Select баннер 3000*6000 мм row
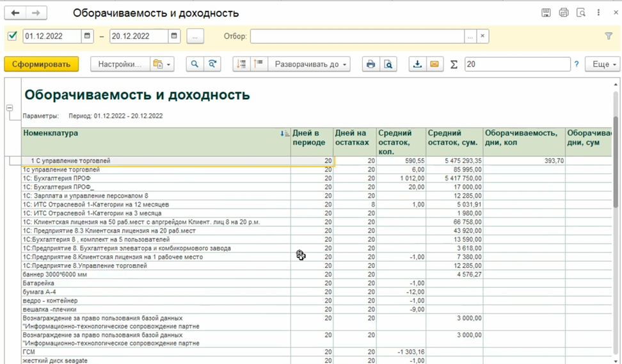622x364 pixels. tap(156, 274)
